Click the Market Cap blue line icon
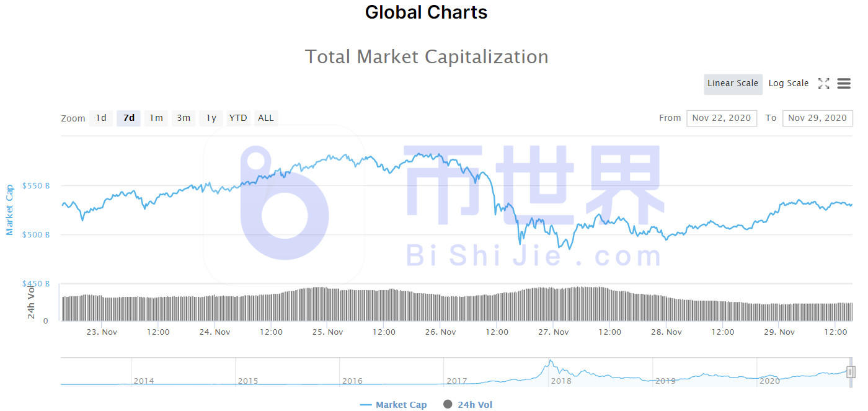 366,405
